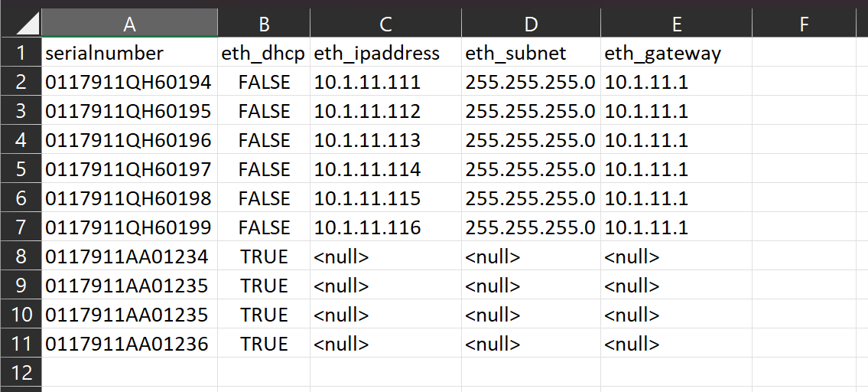Click the Select All corner triangle
868x392 pixels.
coord(28,24)
